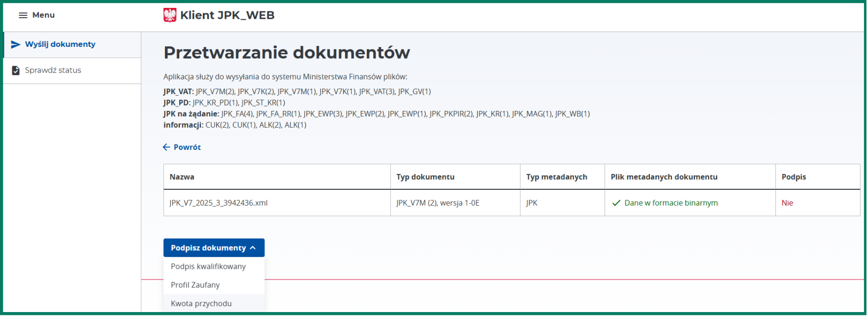Click the back arrow icon next to Powrót
The image size is (868, 316).
tap(166, 147)
